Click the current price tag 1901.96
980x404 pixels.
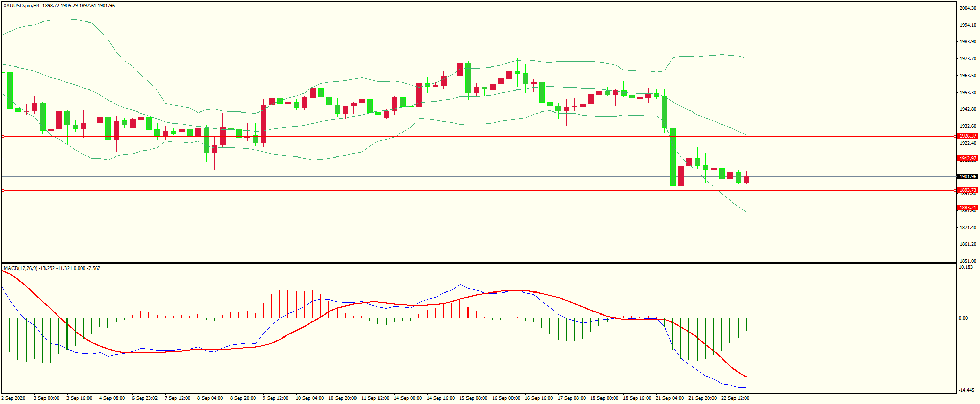click(x=968, y=177)
